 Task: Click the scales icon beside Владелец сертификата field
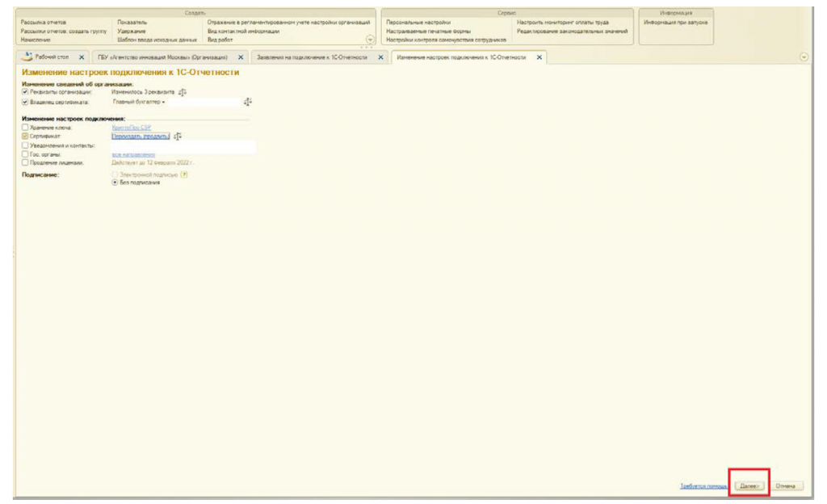[x=247, y=103]
